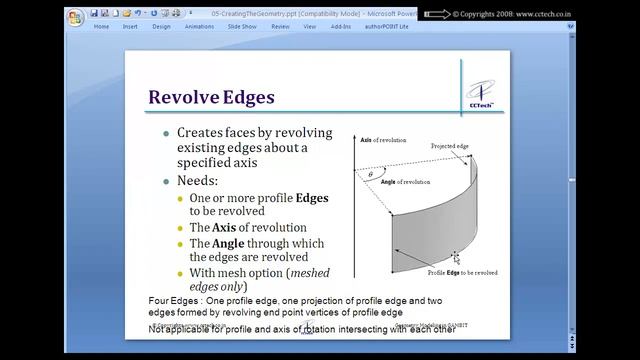Image resolution: width=640 pixels, height=360 pixels.
Task: Select the View tab
Action: [x=309, y=27]
